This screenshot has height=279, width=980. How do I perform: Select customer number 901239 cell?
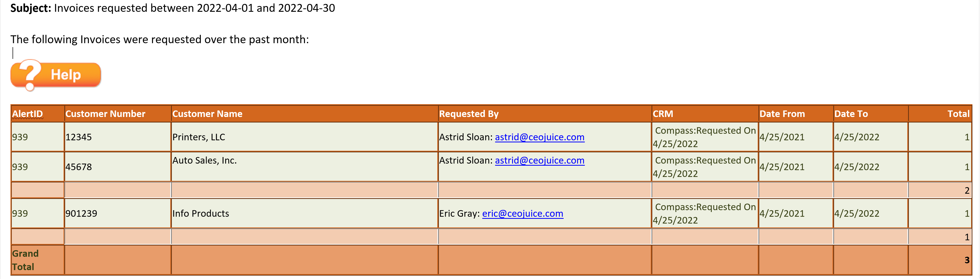click(x=117, y=214)
